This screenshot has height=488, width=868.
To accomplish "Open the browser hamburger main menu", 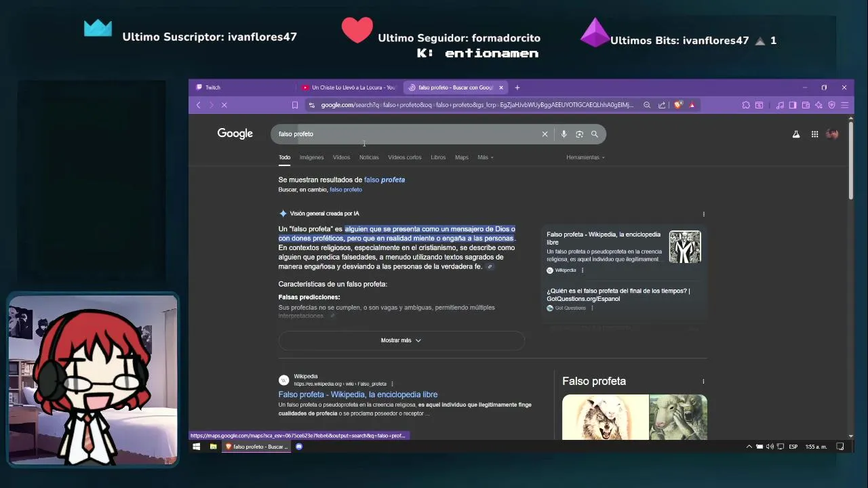I will (845, 105).
